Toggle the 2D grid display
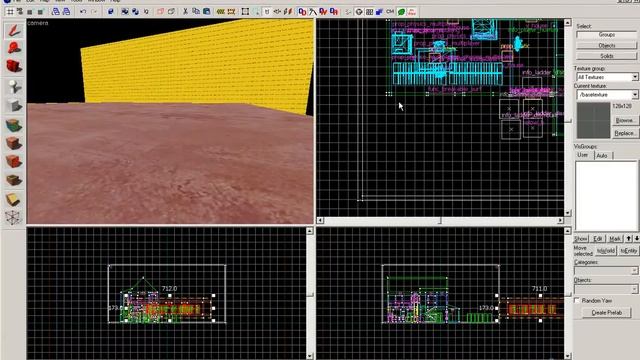The image size is (640, 360). (x=10, y=12)
